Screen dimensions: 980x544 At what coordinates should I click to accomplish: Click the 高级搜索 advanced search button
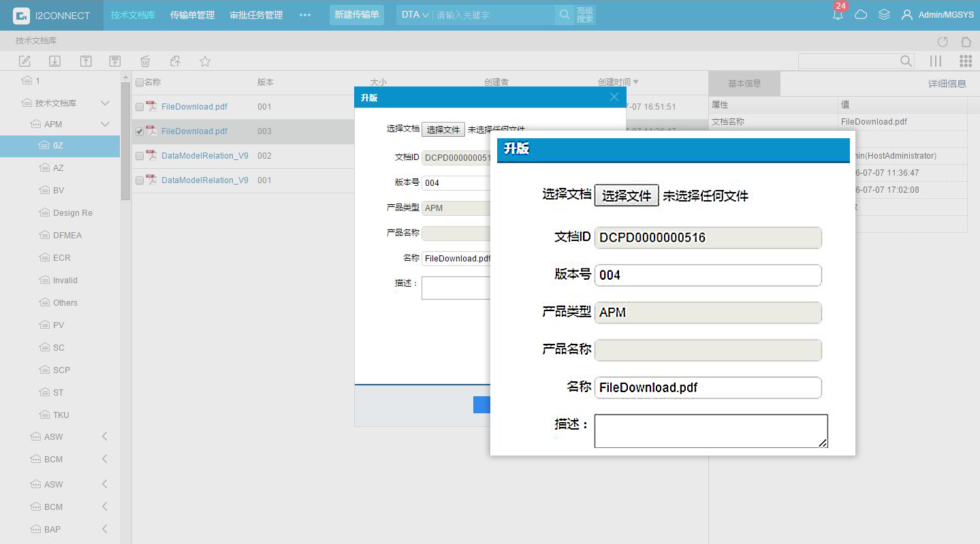coord(585,15)
